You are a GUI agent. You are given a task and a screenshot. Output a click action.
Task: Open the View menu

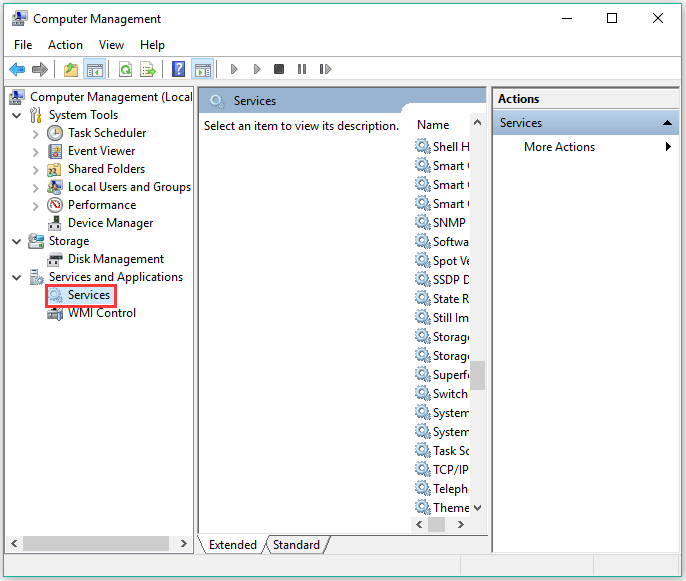(111, 45)
